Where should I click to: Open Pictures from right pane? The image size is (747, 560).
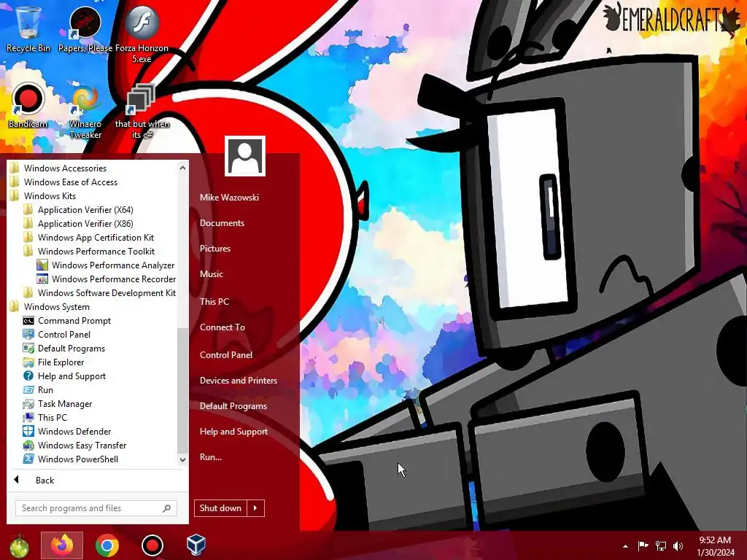215,249
